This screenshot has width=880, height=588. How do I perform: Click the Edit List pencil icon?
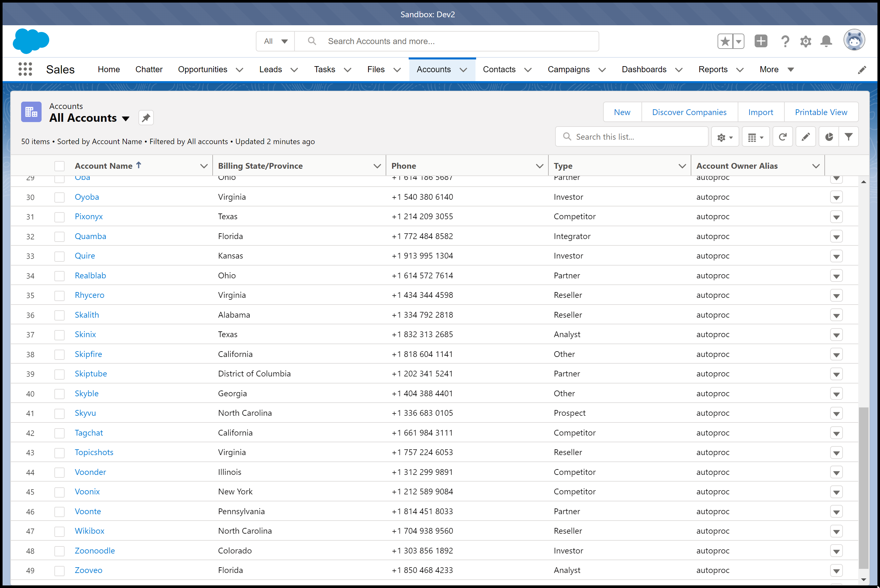click(x=805, y=137)
